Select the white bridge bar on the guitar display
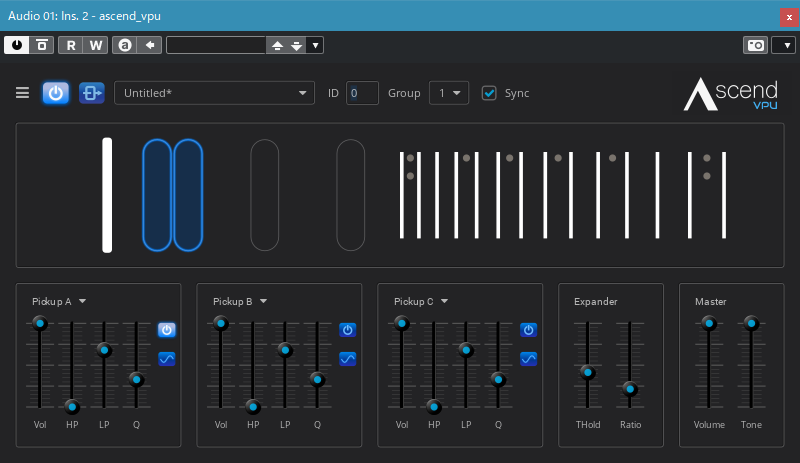This screenshot has width=800, height=463. click(x=107, y=195)
